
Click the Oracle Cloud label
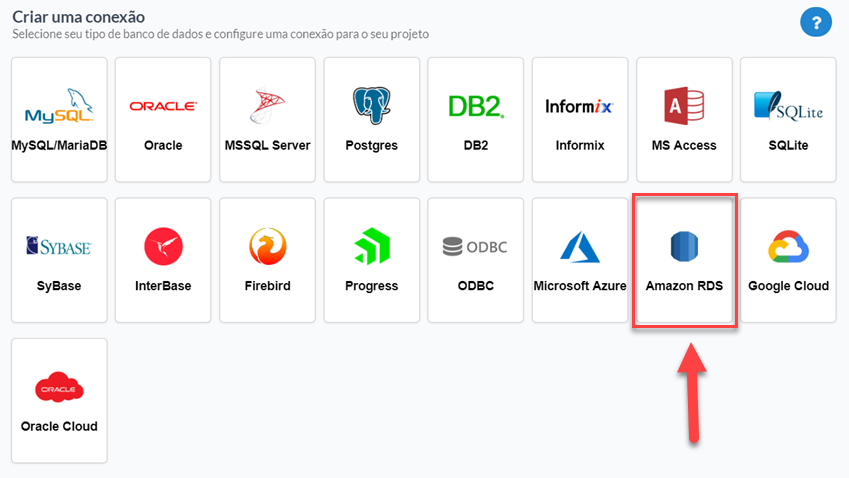click(59, 426)
